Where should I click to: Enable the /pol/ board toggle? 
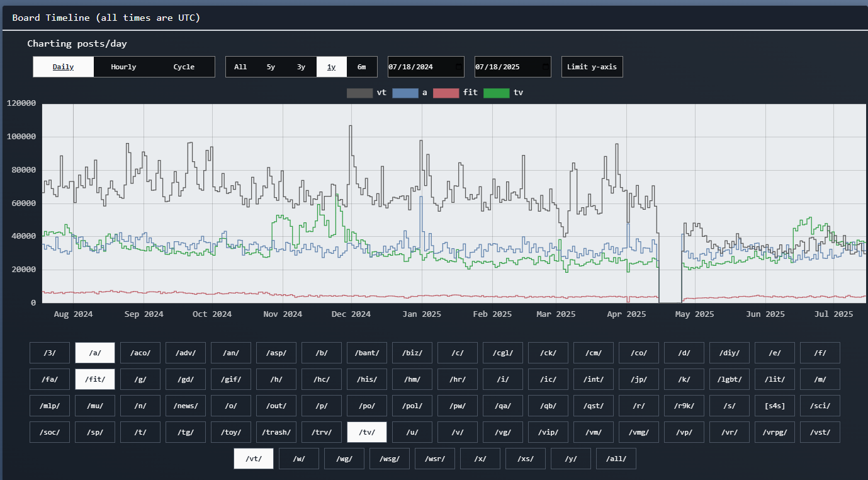412,406
